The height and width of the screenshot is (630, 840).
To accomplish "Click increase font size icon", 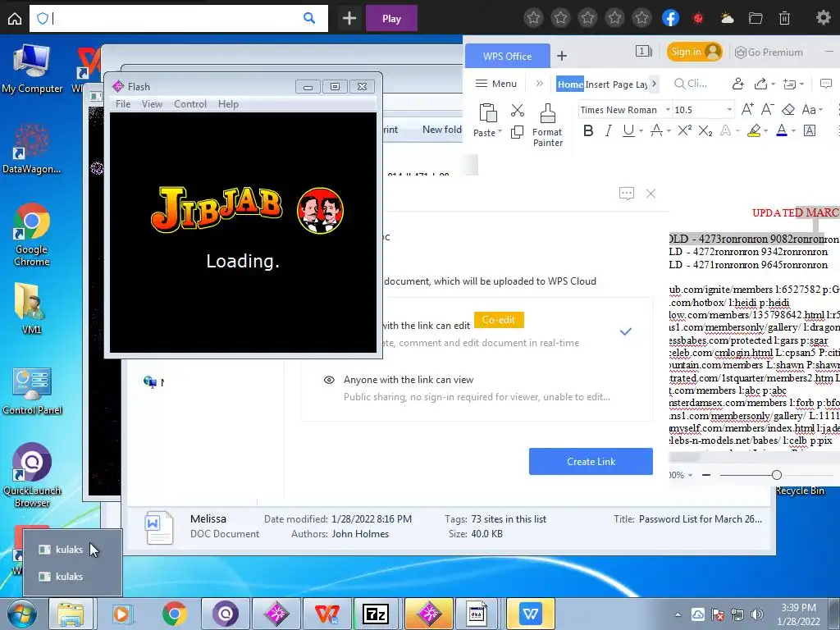I will tap(747, 109).
